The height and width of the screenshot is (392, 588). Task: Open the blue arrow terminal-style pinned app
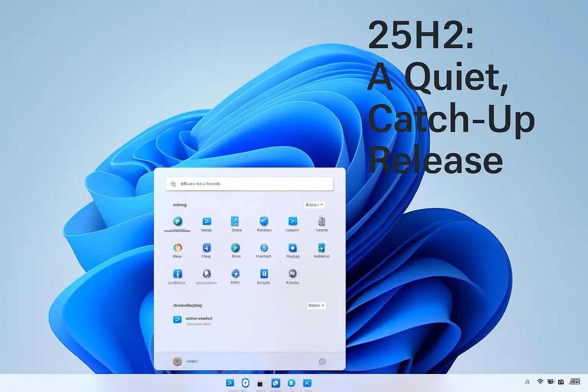pyautogui.click(x=293, y=221)
